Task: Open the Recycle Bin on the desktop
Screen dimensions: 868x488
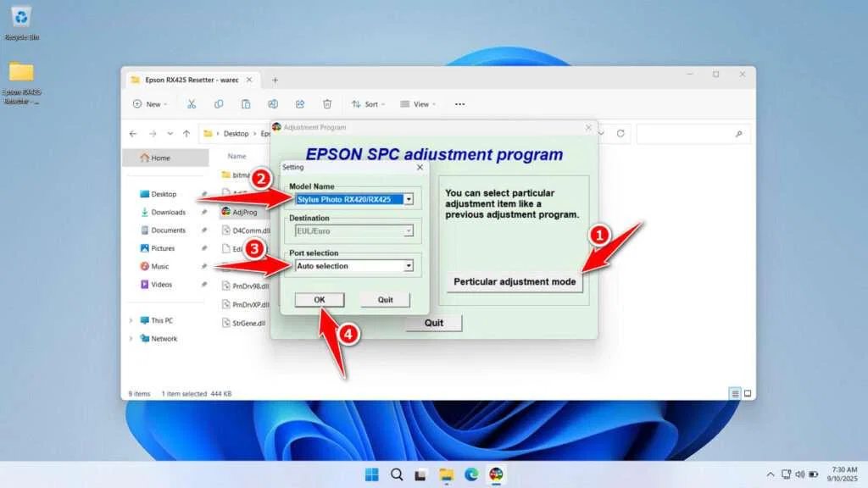Action: (20, 17)
